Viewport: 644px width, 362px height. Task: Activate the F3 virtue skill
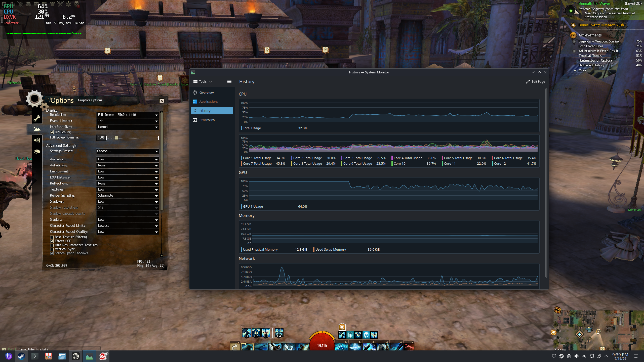[x=266, y=333]
